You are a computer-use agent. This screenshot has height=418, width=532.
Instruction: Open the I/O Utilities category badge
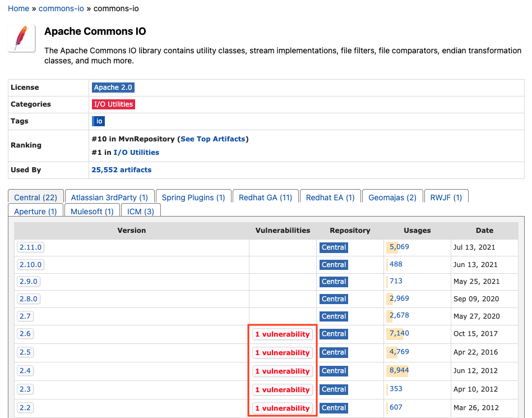pos(113,104)
